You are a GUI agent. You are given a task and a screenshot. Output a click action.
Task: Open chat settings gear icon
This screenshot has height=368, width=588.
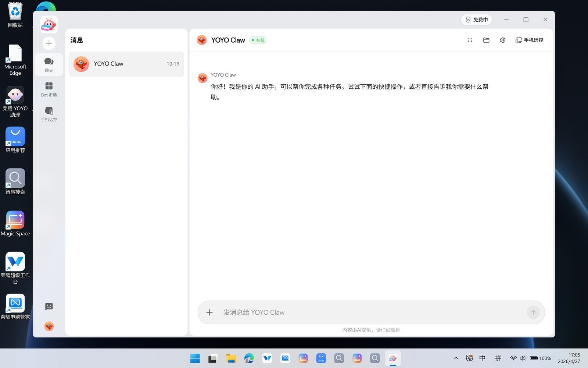coord(503,40)
